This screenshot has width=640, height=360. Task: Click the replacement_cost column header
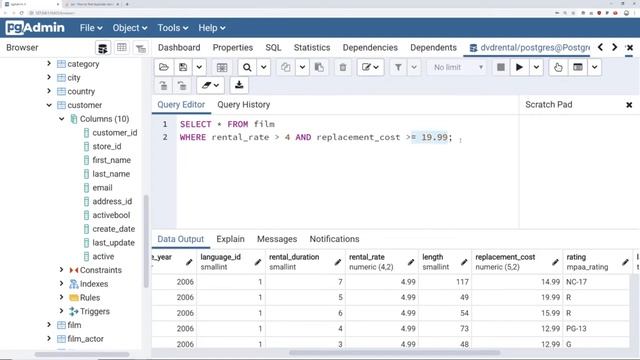click(x=517, y=262)
